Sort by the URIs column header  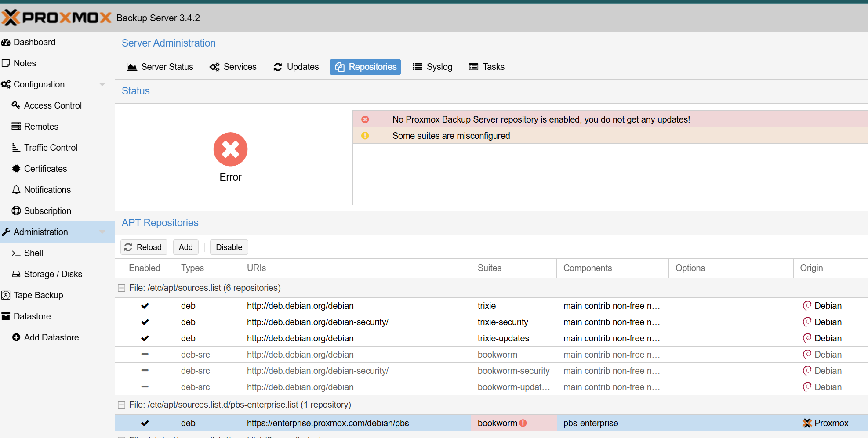pos(356,268)
